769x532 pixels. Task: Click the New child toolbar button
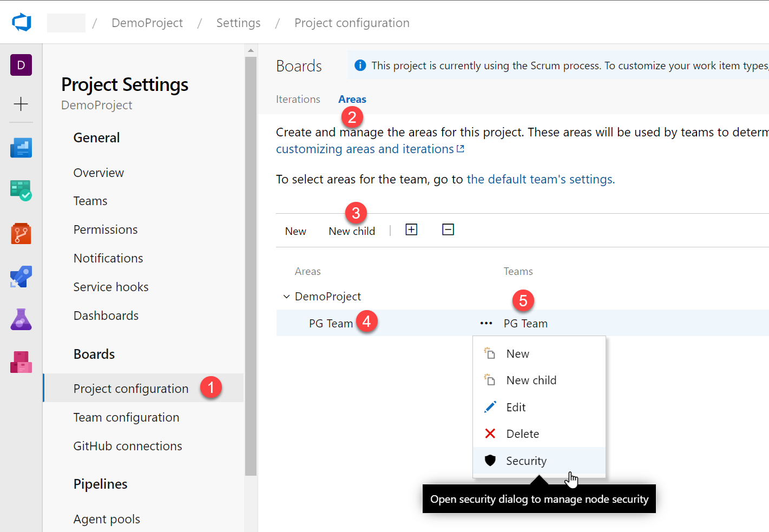click(352, 231)
